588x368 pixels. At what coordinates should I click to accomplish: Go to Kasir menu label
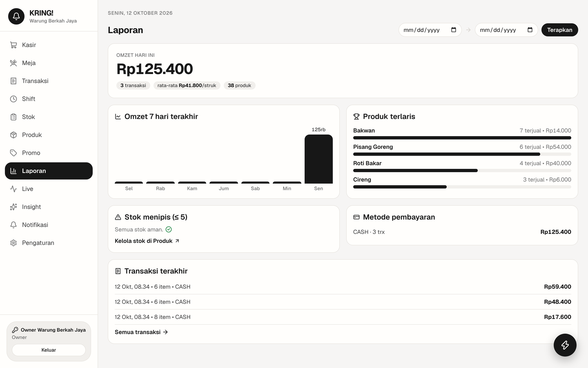pos(29,45)
